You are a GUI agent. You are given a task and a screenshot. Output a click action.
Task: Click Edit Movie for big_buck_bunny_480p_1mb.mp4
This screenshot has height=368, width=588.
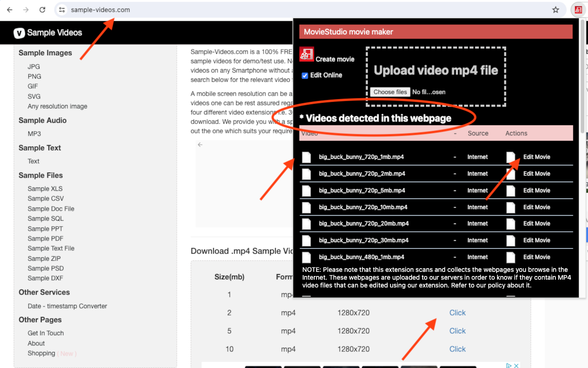537,257
